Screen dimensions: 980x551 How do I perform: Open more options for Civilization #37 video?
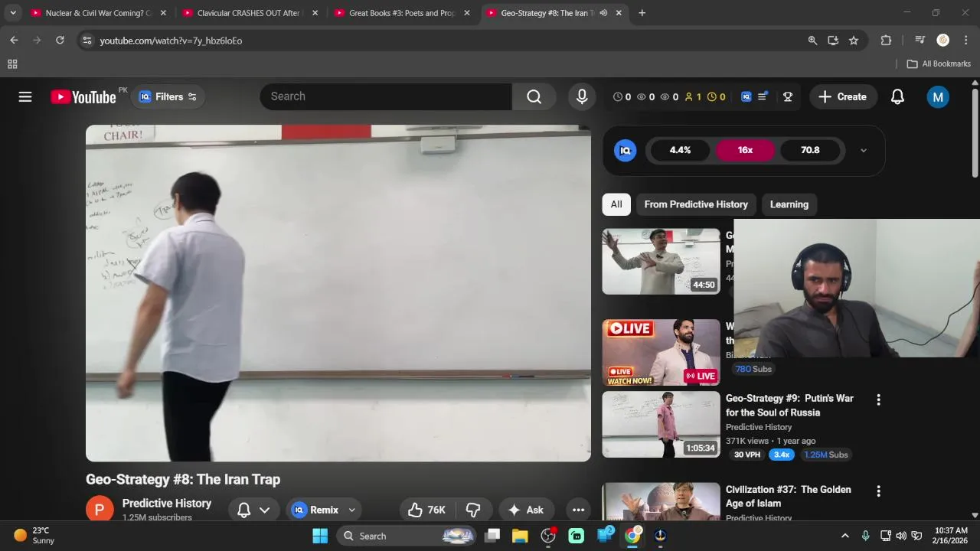(878, 491)
